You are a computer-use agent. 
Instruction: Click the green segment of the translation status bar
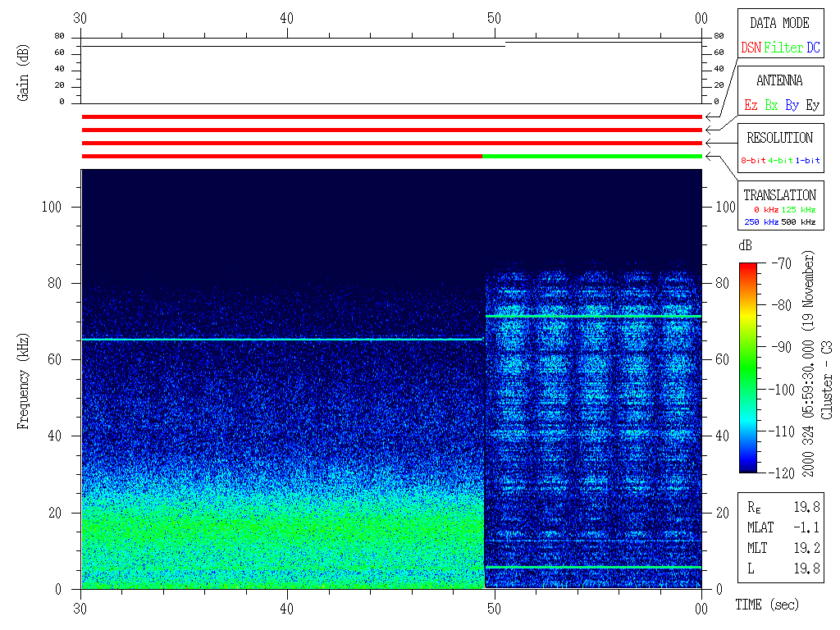[x=591, y=156]
